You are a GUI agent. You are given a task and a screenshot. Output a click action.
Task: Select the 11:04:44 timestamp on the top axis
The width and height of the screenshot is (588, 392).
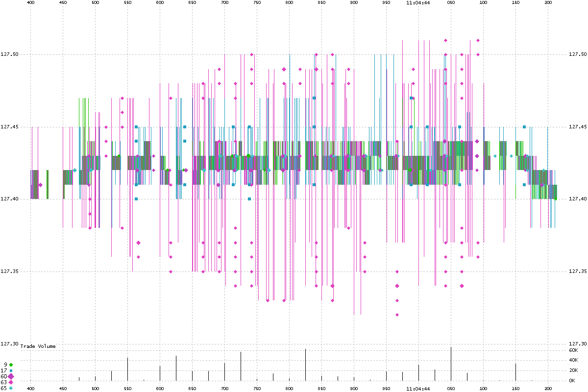(418, 2)
